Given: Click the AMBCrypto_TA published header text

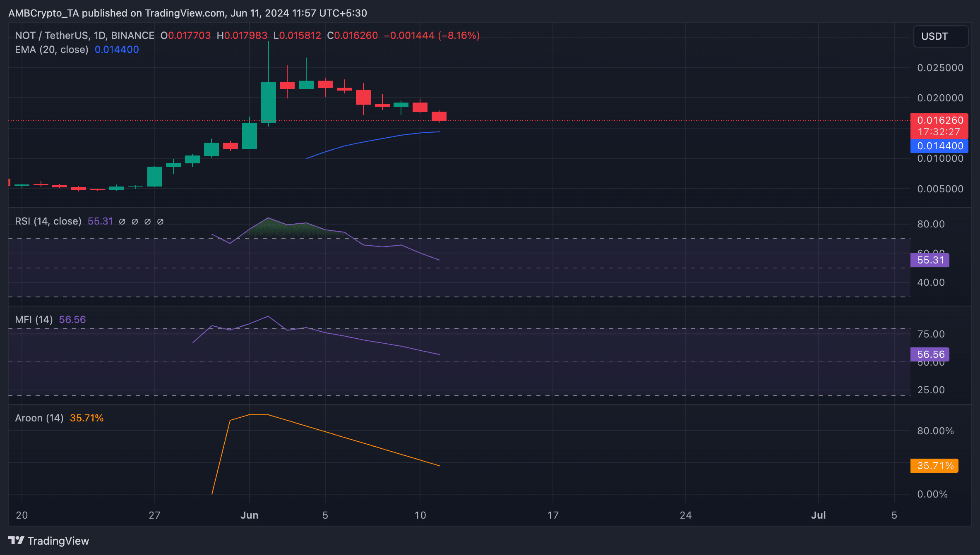Looking at the screenshot, I should point(188,13).
